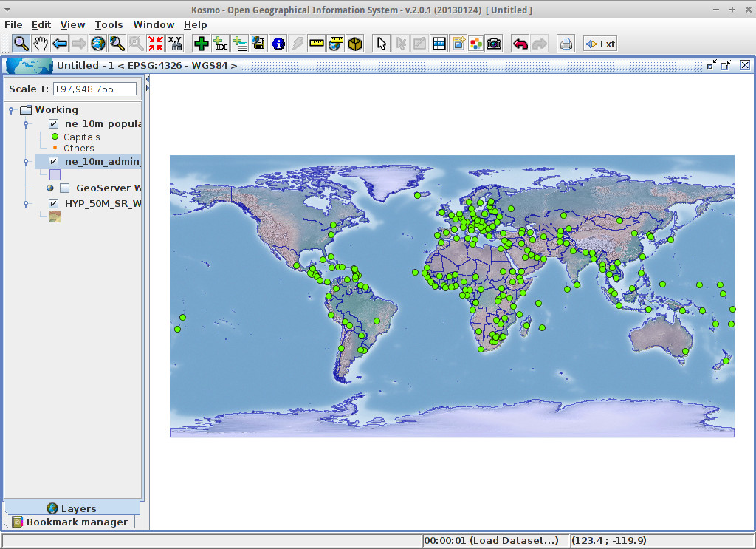Image resolution: width=756 pixels, height=549 pixels.
Task: Switch to the Layers tab
Action: (x=72, y=508)
